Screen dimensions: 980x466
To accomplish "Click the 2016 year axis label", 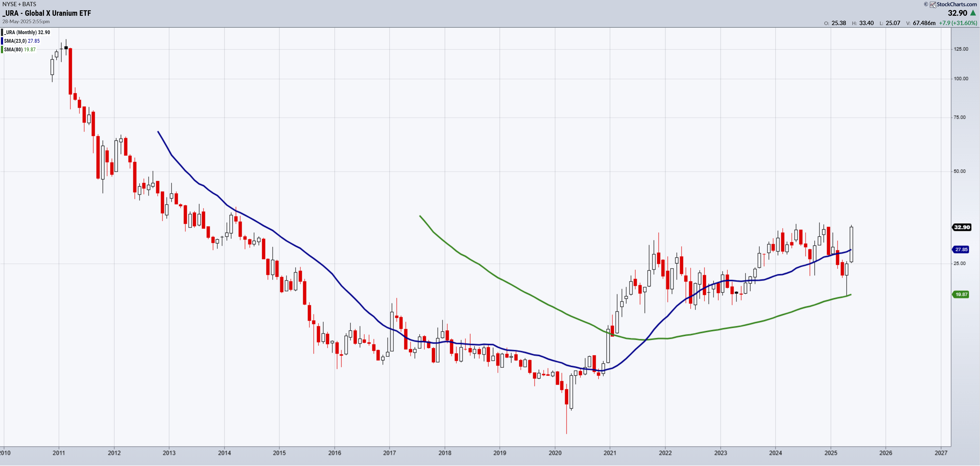I will (x=334, y=453).
